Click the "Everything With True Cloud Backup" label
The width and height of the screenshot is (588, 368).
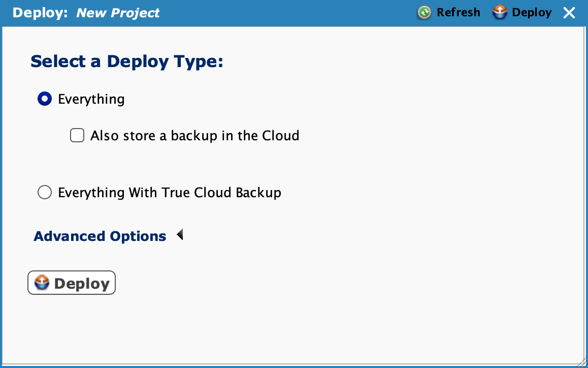(170, 193)
